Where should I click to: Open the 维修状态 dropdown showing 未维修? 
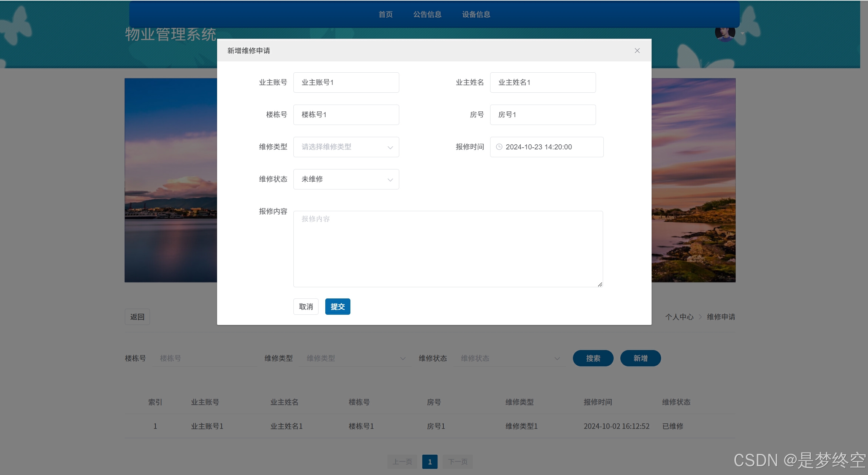point(346,179)
